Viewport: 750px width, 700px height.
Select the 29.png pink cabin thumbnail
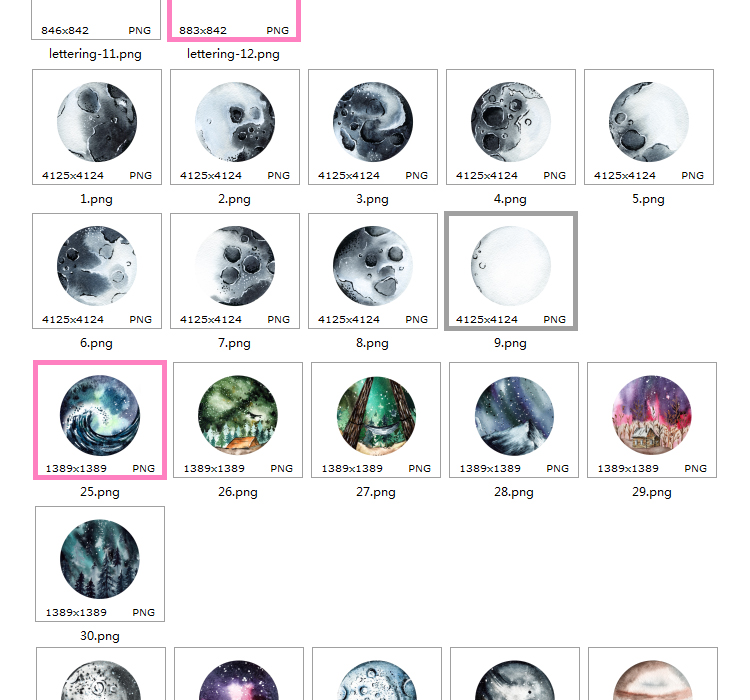(652, 420)
